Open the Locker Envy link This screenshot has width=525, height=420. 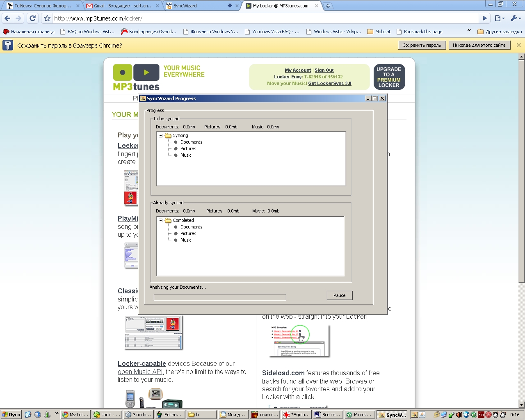(x=288, y=77)
